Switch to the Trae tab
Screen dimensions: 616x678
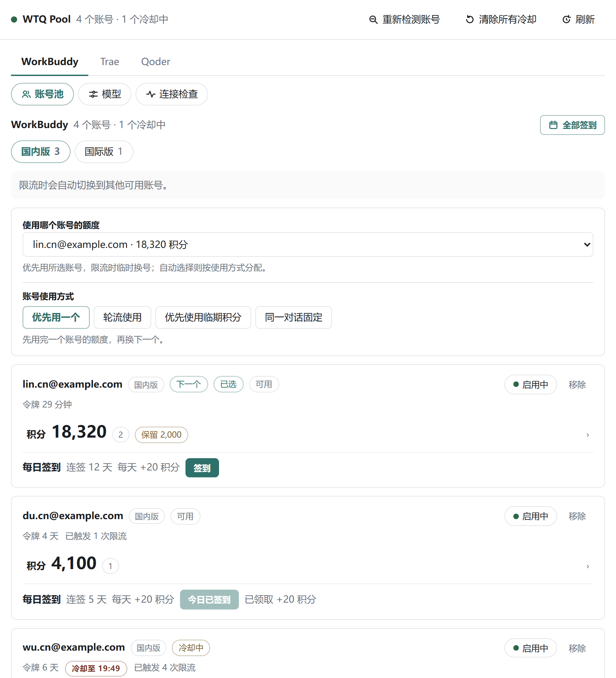[x=110, y=62]
